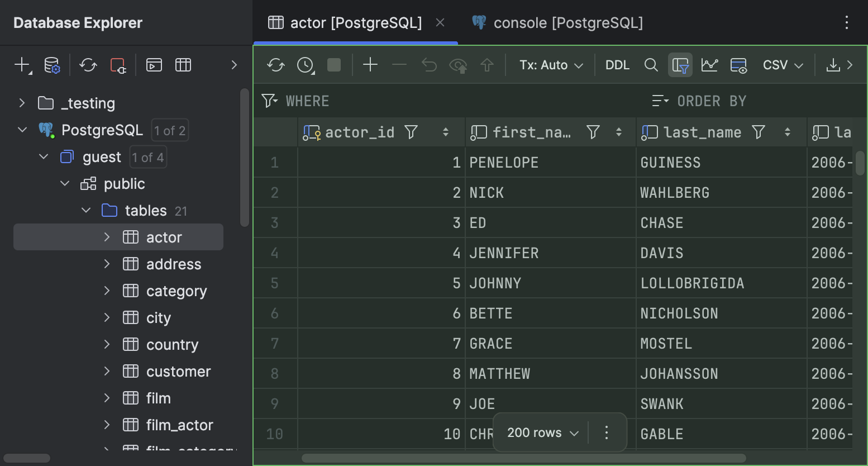Open the CSV format dropdown
868x466 pixels.
click(783, 65)
